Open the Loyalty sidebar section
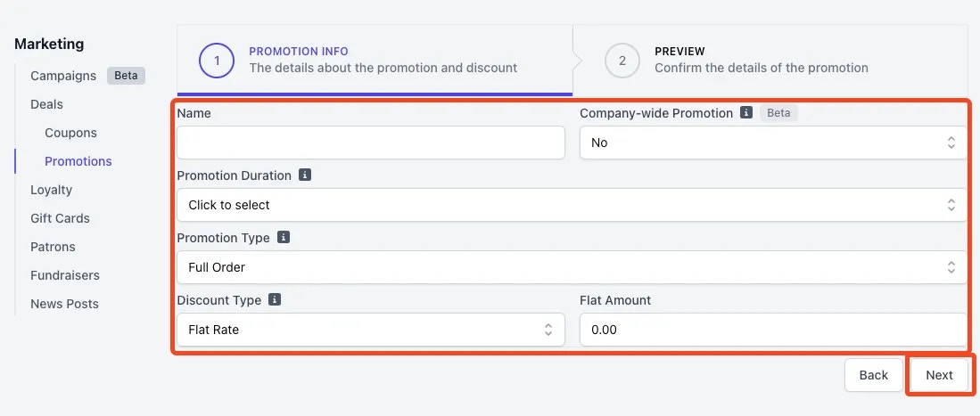Image resolution: width=980 pixels, height=416 pixels. 51,190
